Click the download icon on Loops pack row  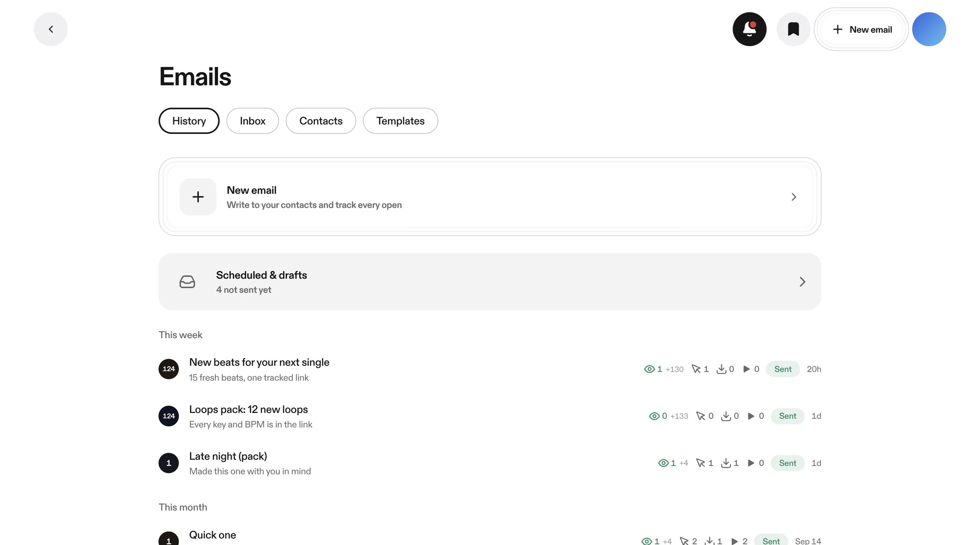pyautogui.click(x=726, y=416)
